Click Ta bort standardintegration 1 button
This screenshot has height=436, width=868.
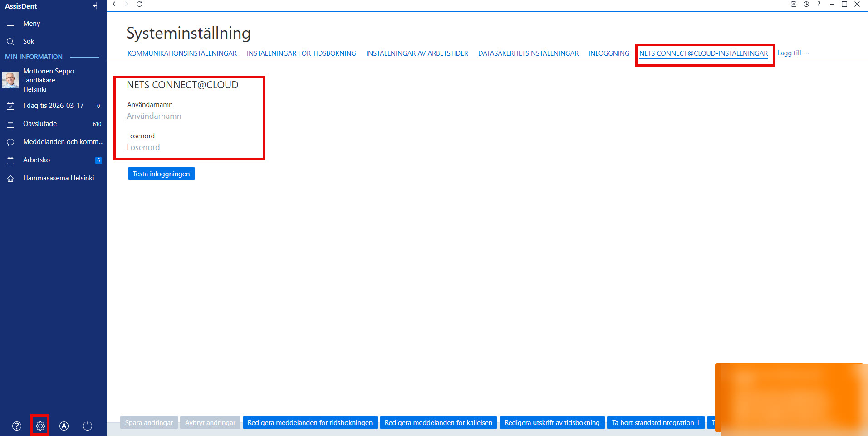point(656,423)
